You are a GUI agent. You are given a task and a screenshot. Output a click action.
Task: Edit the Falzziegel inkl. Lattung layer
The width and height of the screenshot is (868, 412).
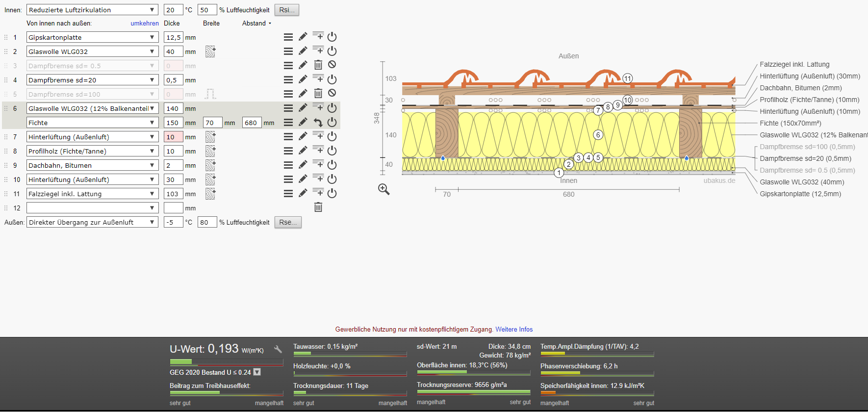pos(303,193)
